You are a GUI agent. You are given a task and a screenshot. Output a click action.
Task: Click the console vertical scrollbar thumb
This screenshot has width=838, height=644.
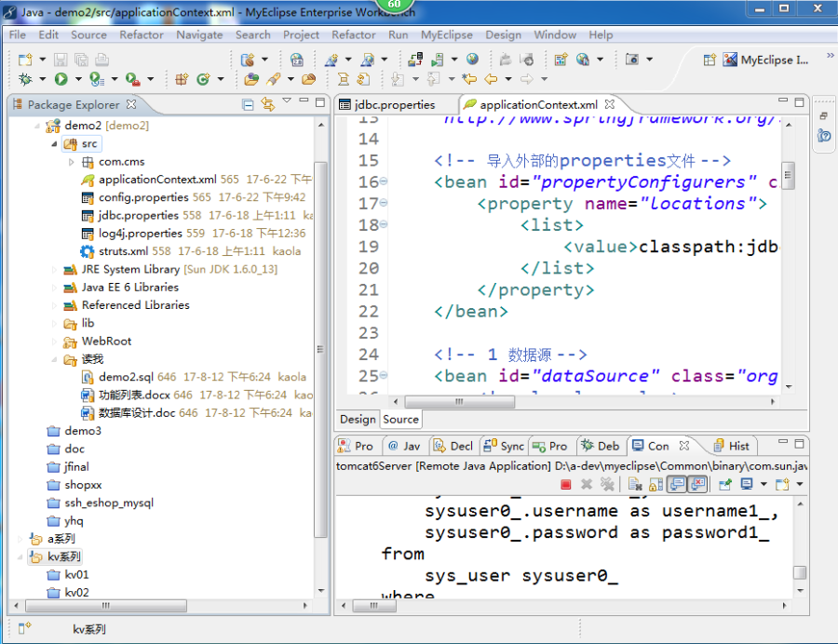pos(800,572)
